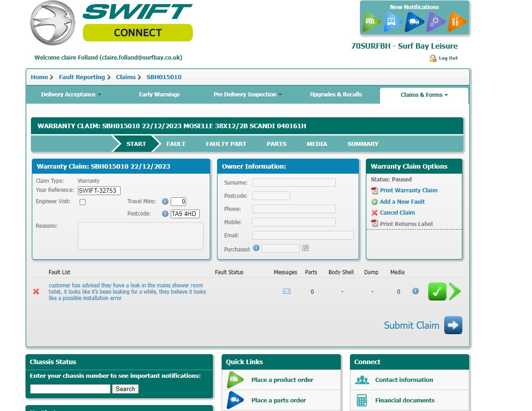This screenshot has width=532, height=411.
Task: Click the Purchased info icon
Action: (x=256, y=248)
